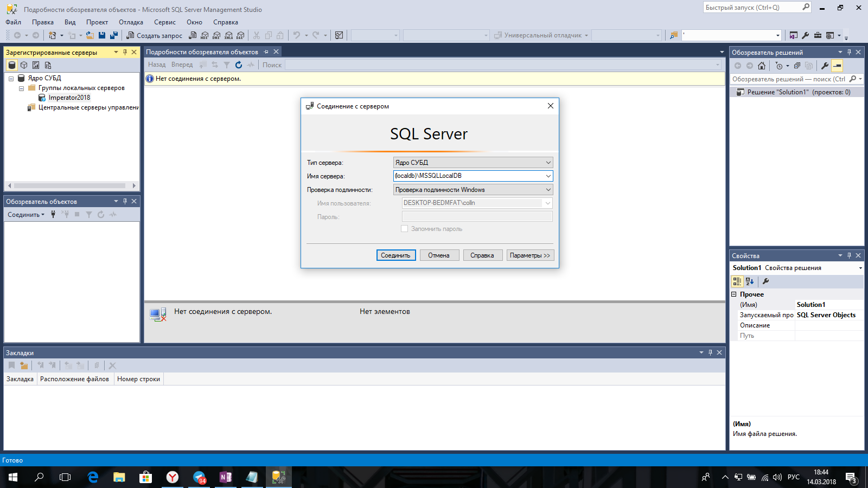The image size is (868, 488).
Task: Open the Сервис menu
Action: [x=165, y=22]
